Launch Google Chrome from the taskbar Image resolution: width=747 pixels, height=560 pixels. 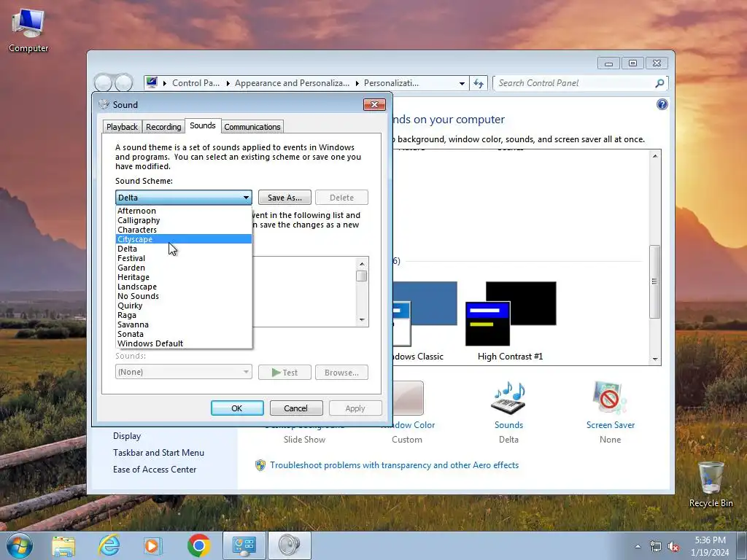[x=198, y=545]
